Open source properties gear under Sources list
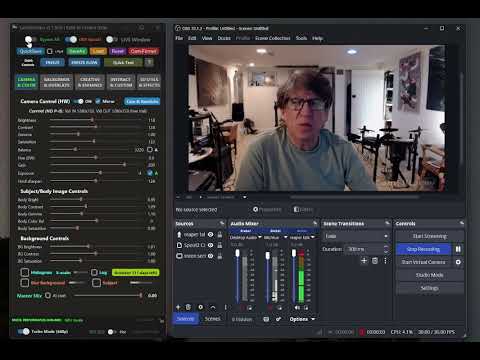 pyautogui.click(x=200, y=307)
